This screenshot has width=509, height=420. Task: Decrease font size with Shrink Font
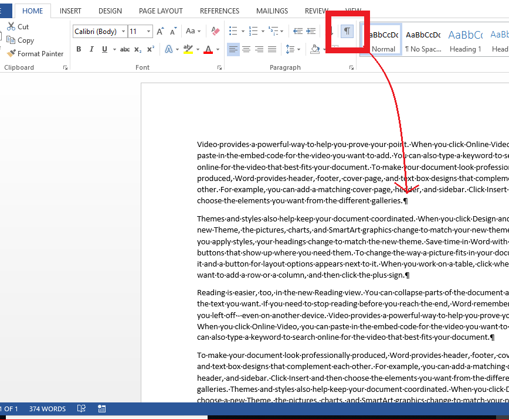(174, 31)
